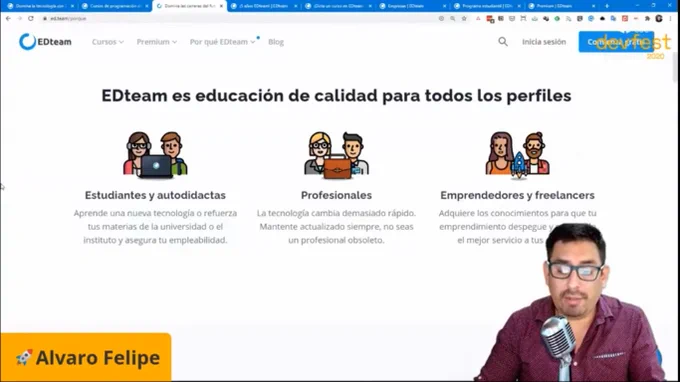Click the address bar URL ed.team/porque
The image size is (680, 382).
coord(68,19)
